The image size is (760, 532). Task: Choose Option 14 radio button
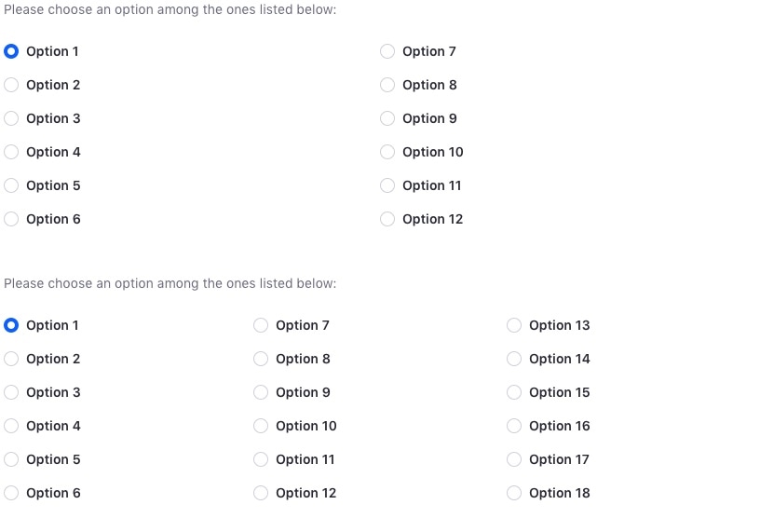point(514,359)
